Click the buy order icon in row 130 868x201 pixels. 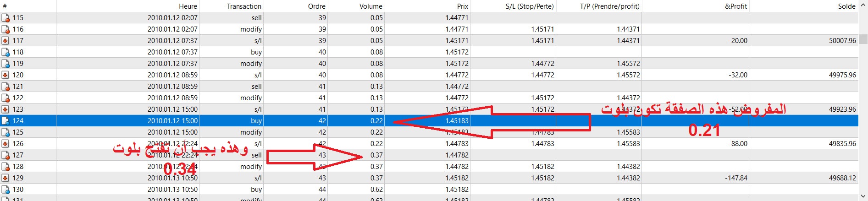click(6, 190)
